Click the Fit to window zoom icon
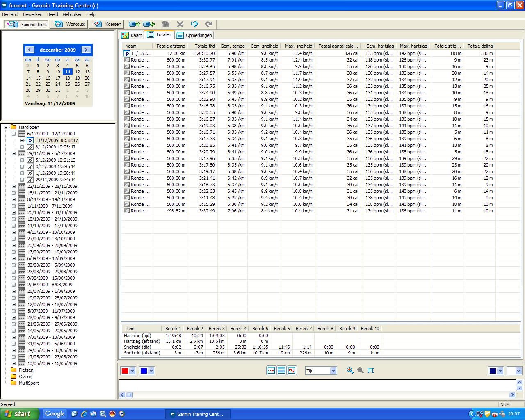525x420 pixels. point(371,370)
